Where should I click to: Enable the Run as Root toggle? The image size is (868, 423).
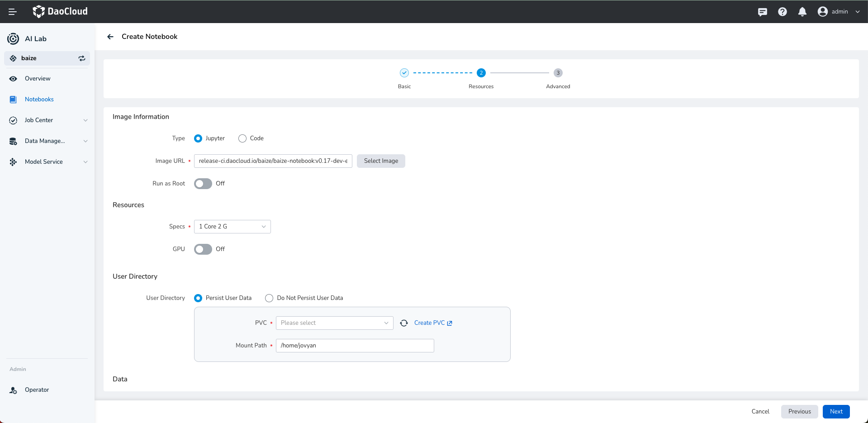tap(203, 184)
